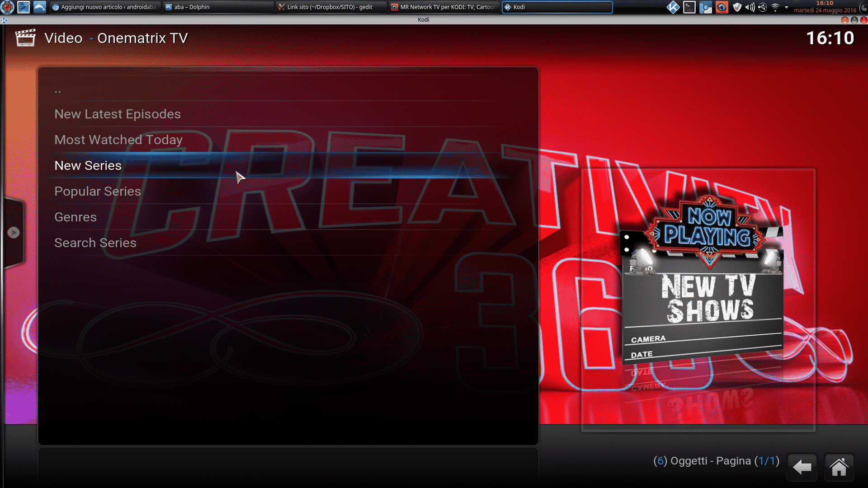Click the 'Video' header text
The height and width of the screenshot is (488, 868).
63,38
